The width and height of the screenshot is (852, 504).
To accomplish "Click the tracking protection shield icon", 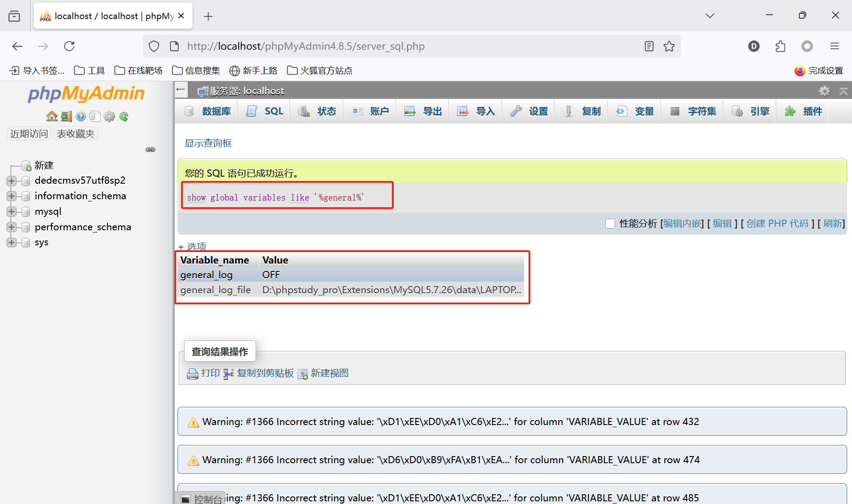I will click(154, 46).
